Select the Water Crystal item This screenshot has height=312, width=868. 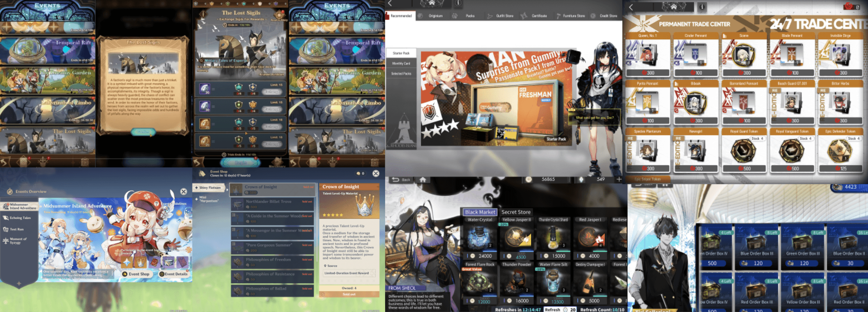coord(480,238)
